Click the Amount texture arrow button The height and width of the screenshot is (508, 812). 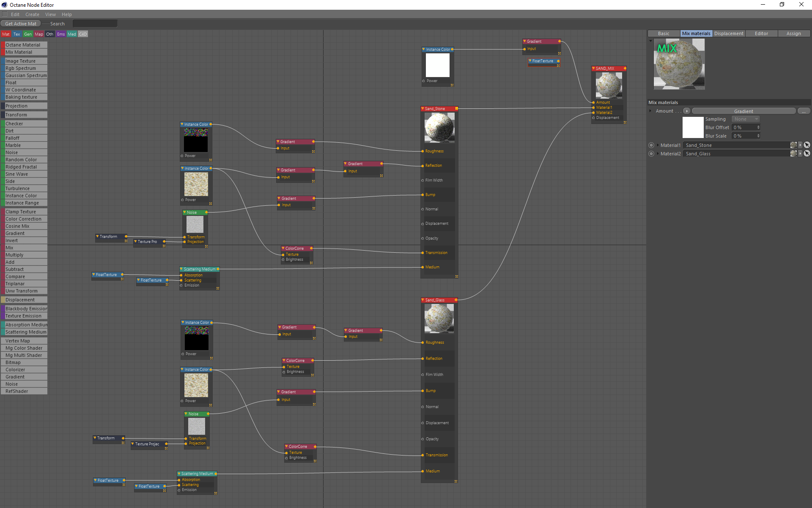(x=687, y=111)
